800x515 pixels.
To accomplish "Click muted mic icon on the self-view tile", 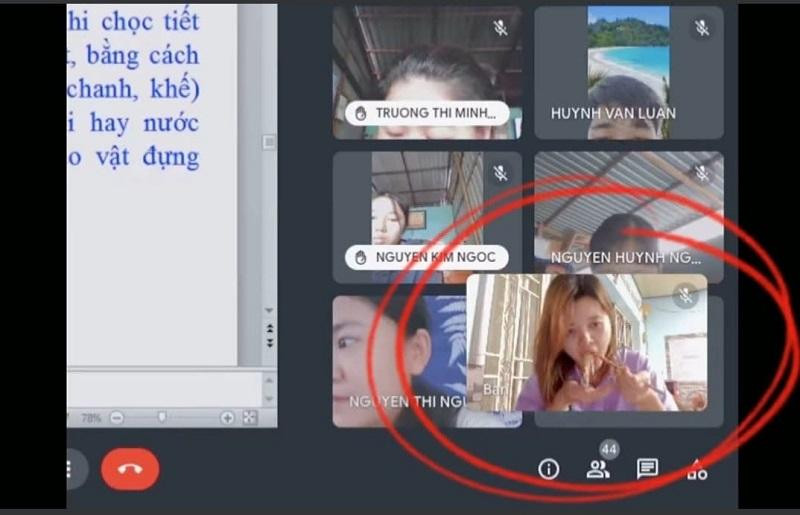I will click(686, 296).
